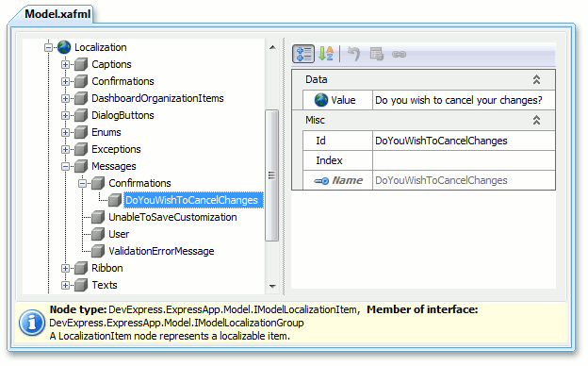588x366 pixels.
Task: Switch to the Model.xafml tab
Action: click(57, 14)
